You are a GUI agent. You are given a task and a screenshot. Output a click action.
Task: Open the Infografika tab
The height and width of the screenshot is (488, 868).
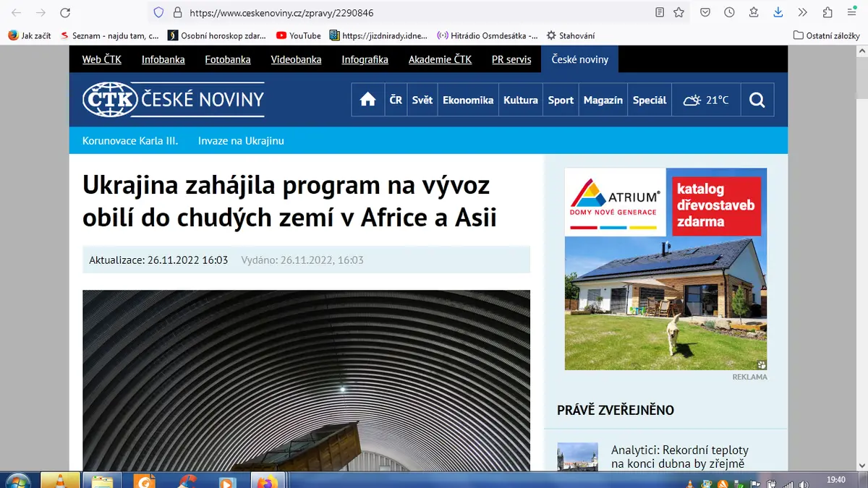point(365,59)
